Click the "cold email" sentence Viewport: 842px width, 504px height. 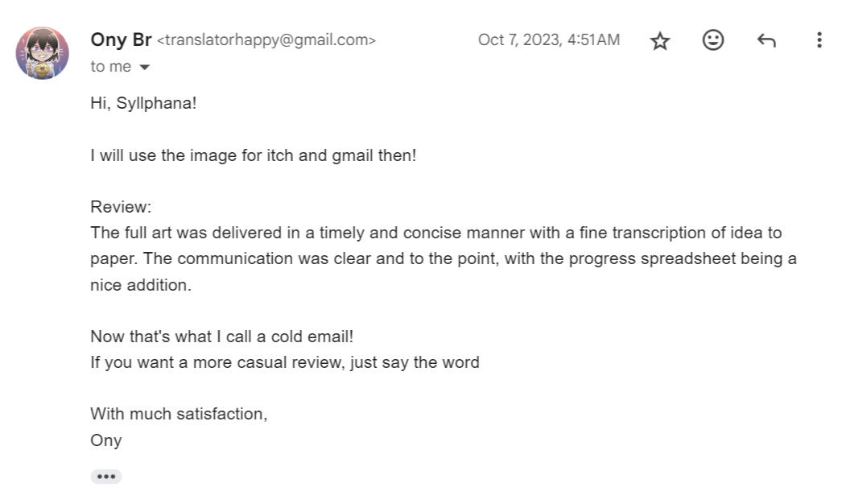(x=221, y=337)
